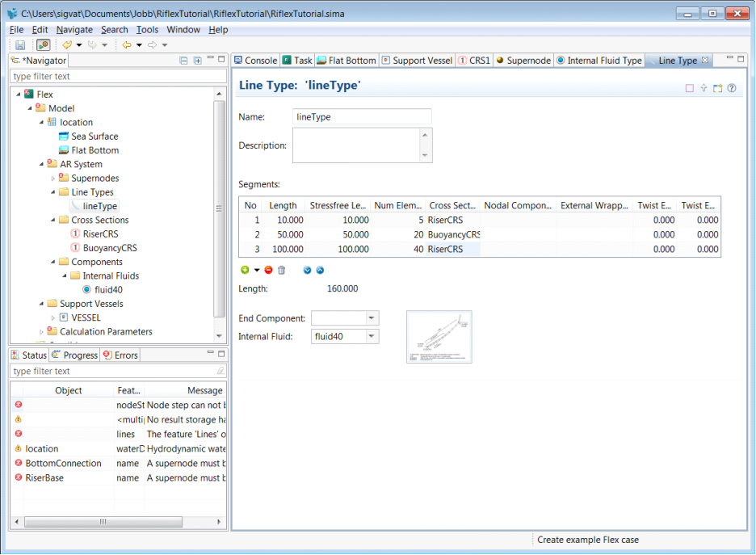Open the Internal Fluid dropdown
The image size is (756, 555).
tap(372, 336)
